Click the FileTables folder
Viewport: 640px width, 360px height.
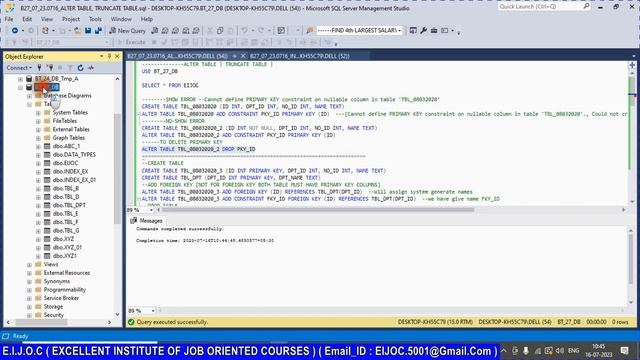coord(64,121)
